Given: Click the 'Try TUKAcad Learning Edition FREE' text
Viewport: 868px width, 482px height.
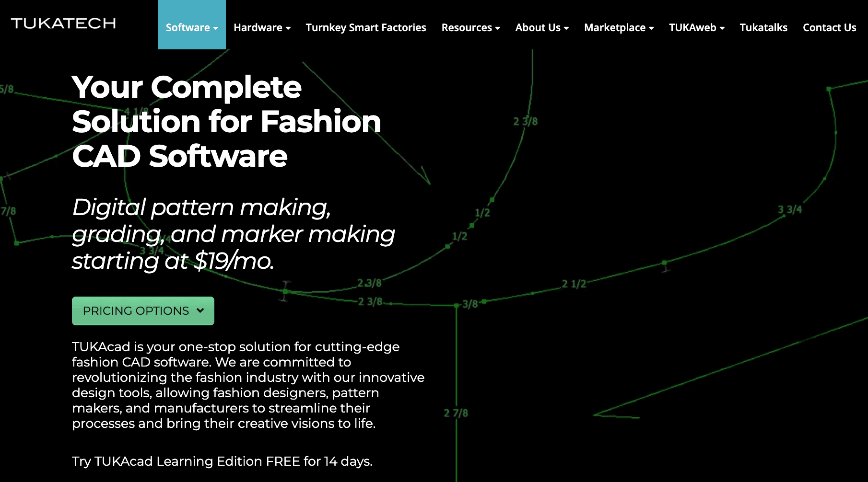Looking at the screenshot, I should (186, 461).
